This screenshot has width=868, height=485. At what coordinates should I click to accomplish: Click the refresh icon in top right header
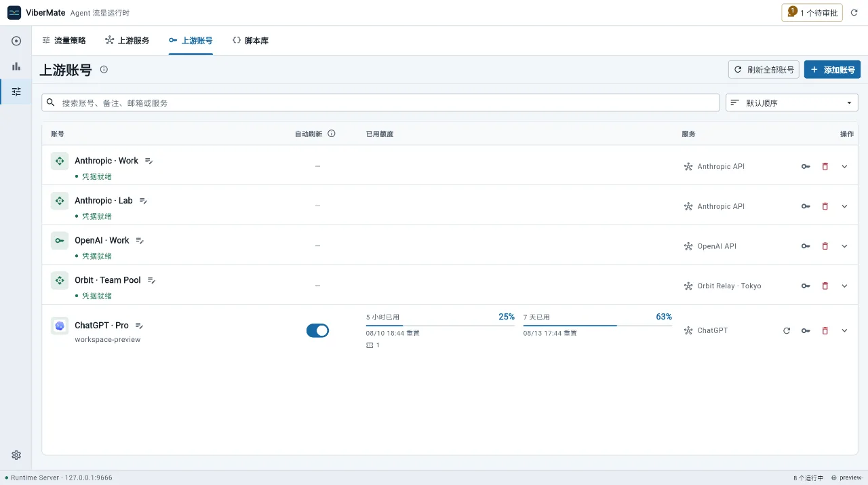854,13
